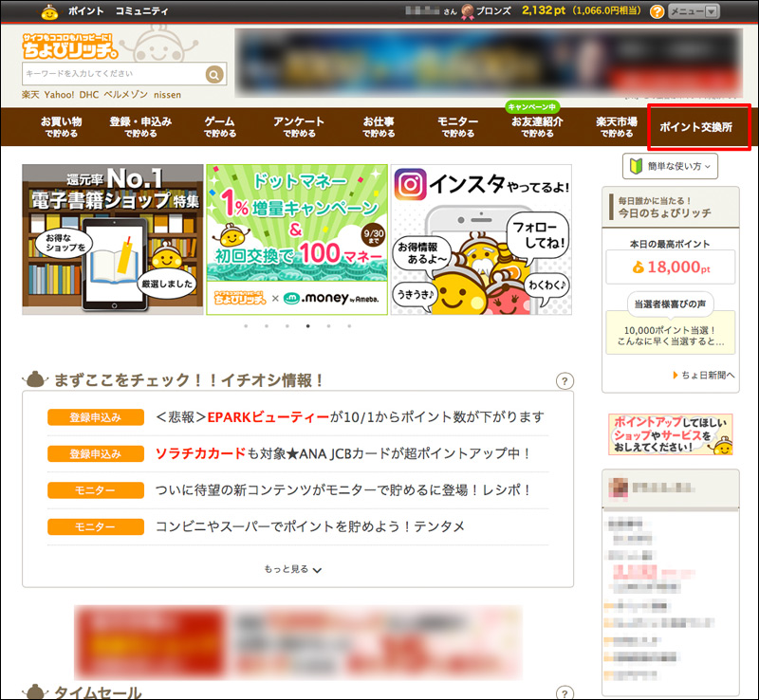The image size is (759, 700).
Task: Click the keyword search input field
Action: (x=113, y=74)
